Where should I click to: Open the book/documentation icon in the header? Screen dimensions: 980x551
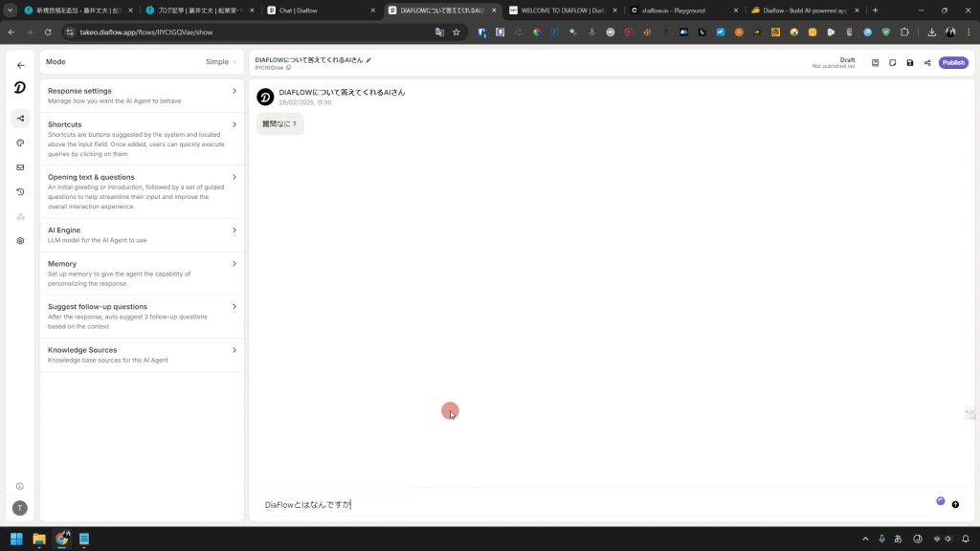tap(875, 62)
